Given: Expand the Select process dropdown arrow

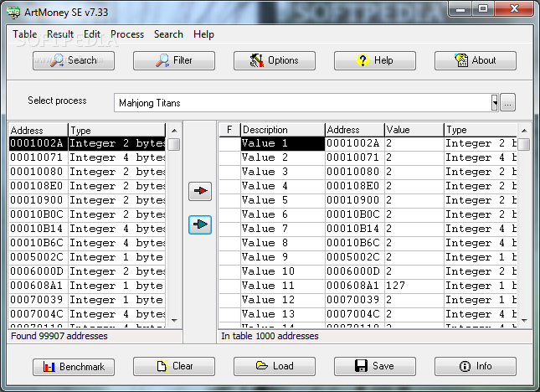Looking at the screenshot, I should [x=495, y=103].
